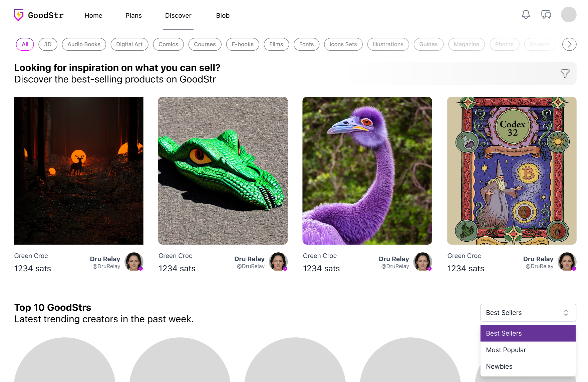Click the 1234 sats price under the crocodile
The height and width of the screenshot is (382, 588).
(x=177, y=269)
